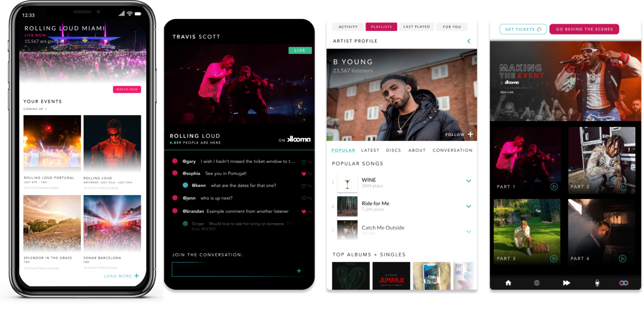
Task: Switch to the Last Played tab
Action: point(416,27)
